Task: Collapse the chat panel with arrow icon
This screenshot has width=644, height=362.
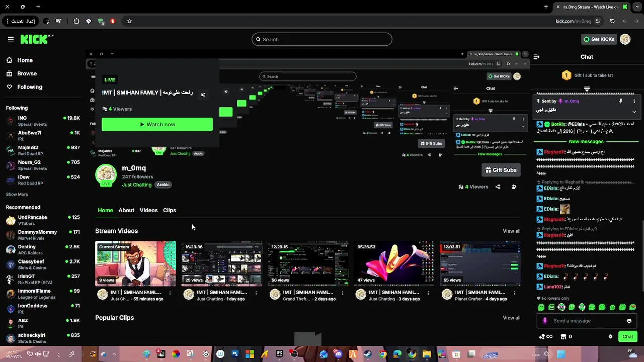Action: [x=536, y=57]
